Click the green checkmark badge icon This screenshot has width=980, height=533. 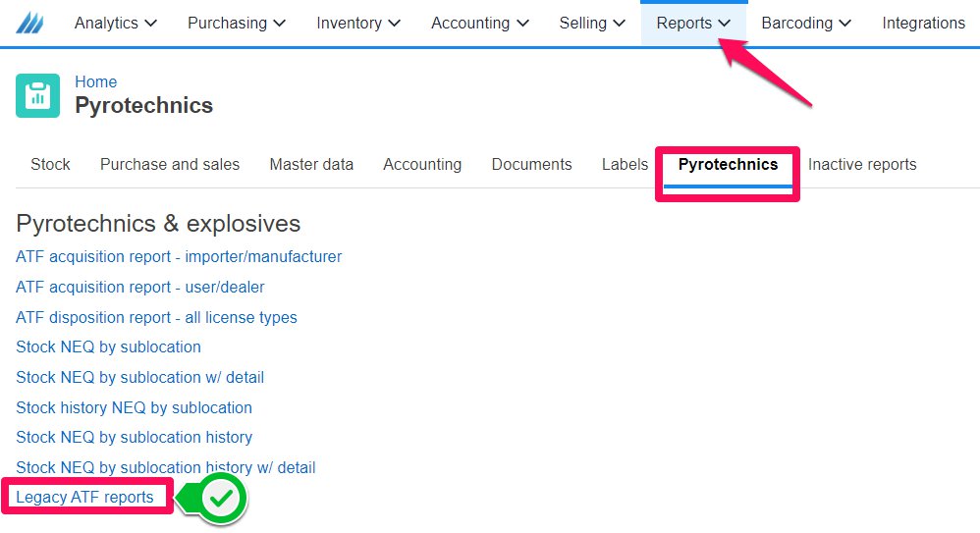tap(221, 498)
